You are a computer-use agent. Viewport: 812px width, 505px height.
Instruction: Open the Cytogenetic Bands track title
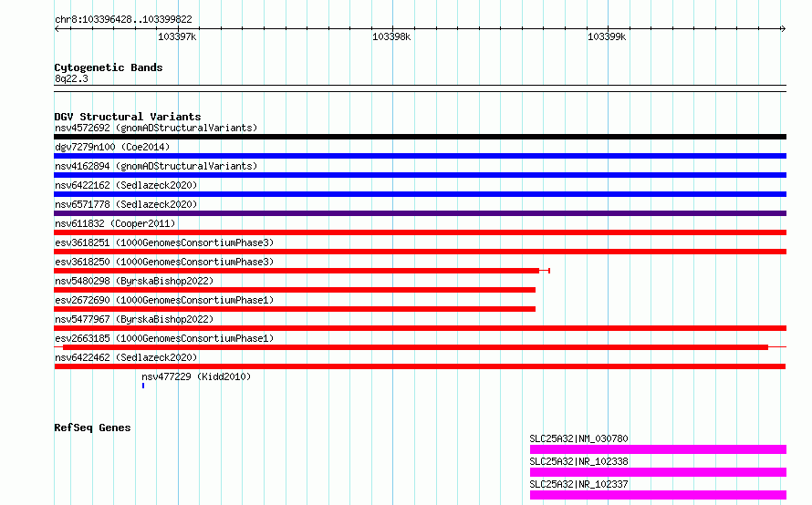coord(109,67)
